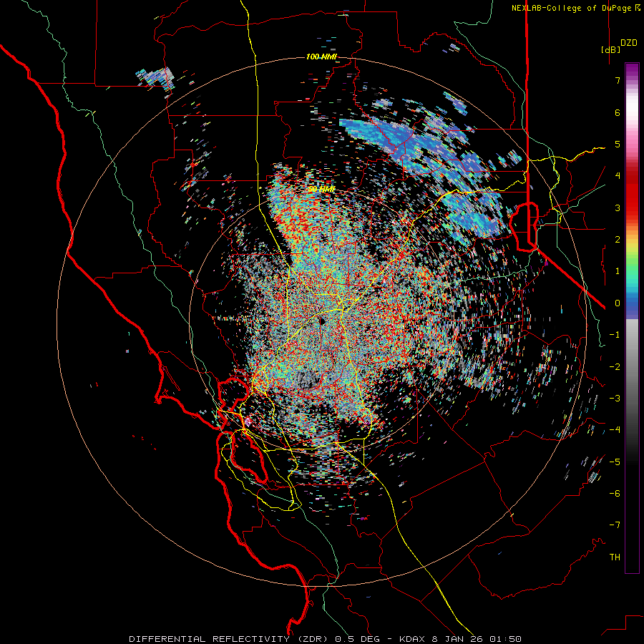Viewport: 644px width, 644px height.
Task: Click the scale value -5 label
Action: pos(615,462)
